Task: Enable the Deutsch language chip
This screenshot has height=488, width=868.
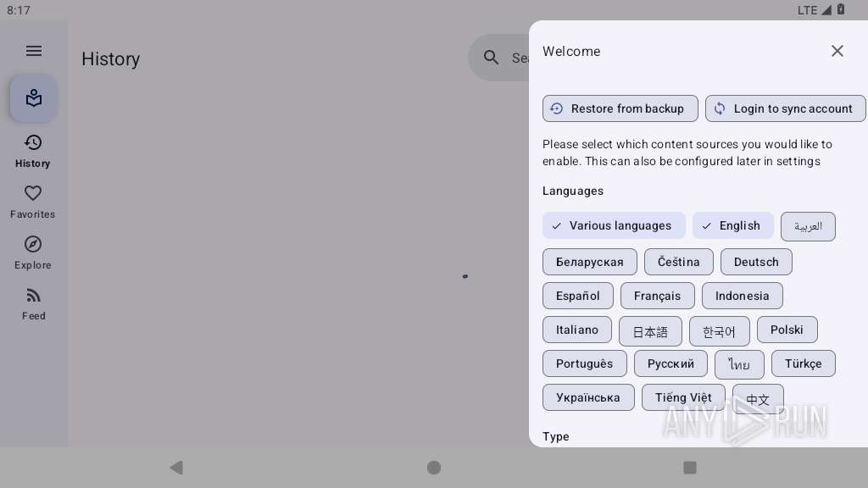Action: click(x=756, y=262)
